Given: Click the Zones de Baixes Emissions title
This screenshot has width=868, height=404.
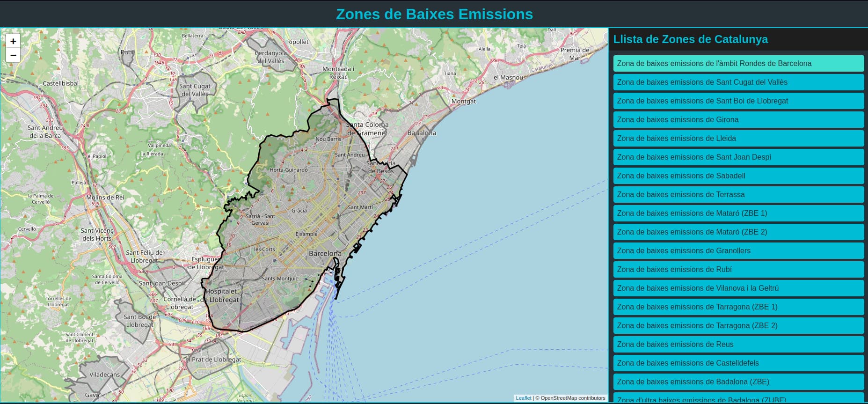Looking at the screenshot, I should click(434, 14).
